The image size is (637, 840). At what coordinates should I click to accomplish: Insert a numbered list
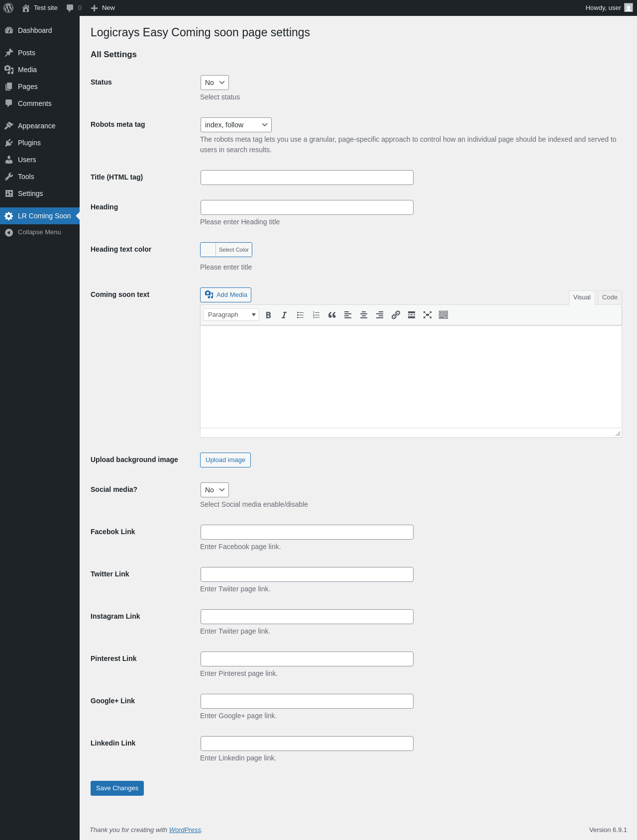pyautogui.click(x=316, y=315)
